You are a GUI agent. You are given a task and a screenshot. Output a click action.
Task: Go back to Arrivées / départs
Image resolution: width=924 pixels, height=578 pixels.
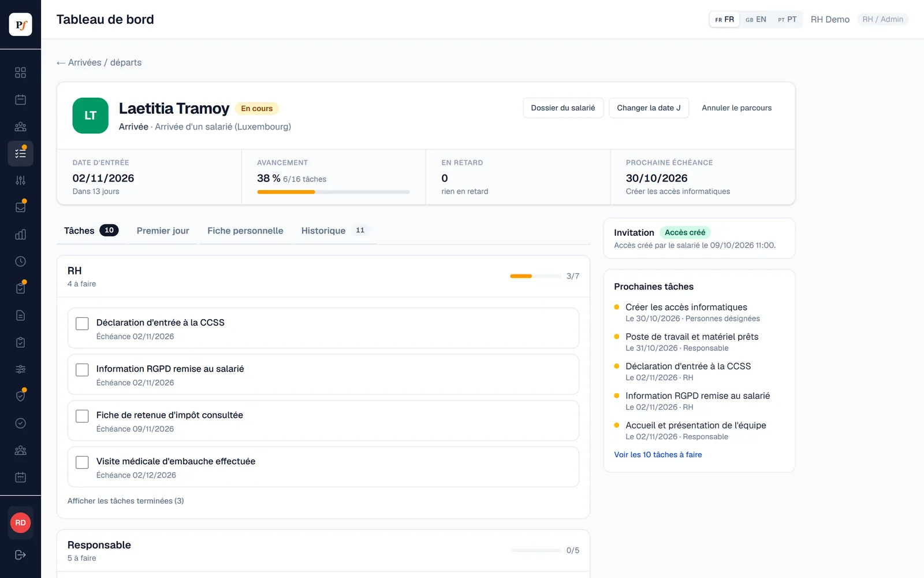point(99,62)
